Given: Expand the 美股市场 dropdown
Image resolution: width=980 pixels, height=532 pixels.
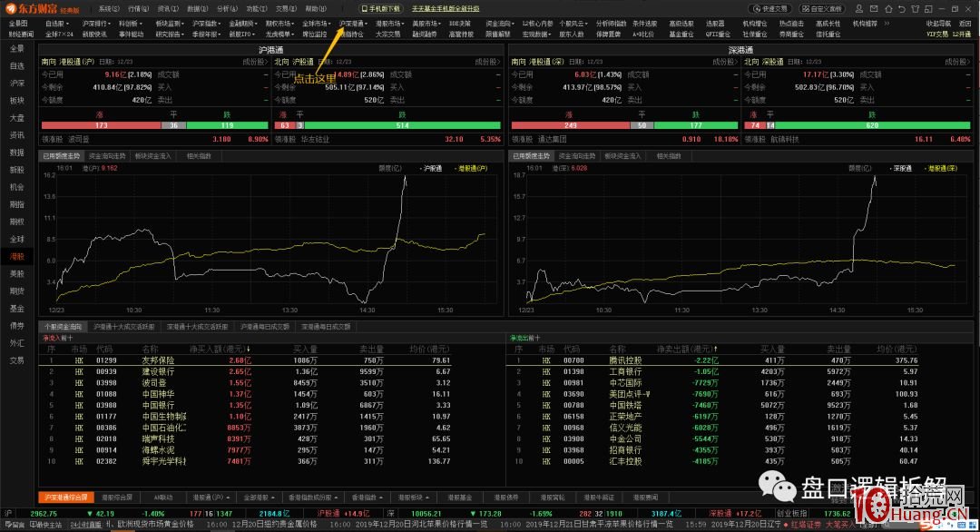Looking at the screenshot, I should coord(426,24).
